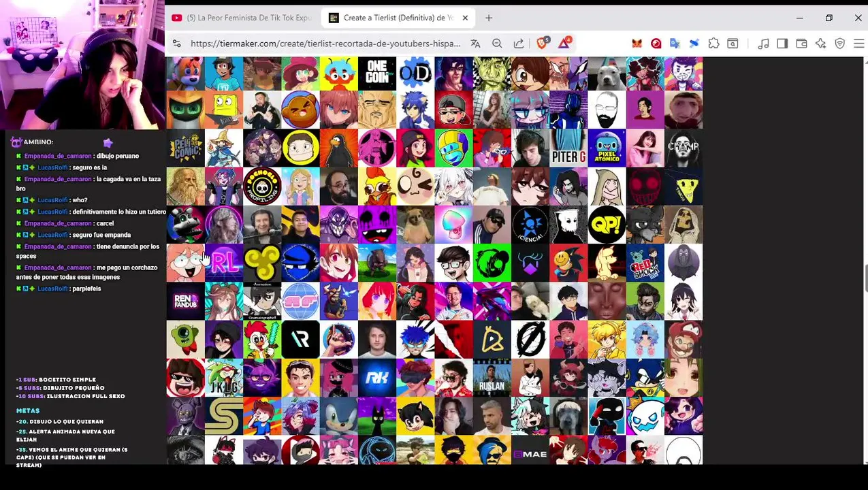Open MetaMask fox extension

click(637, 44)
